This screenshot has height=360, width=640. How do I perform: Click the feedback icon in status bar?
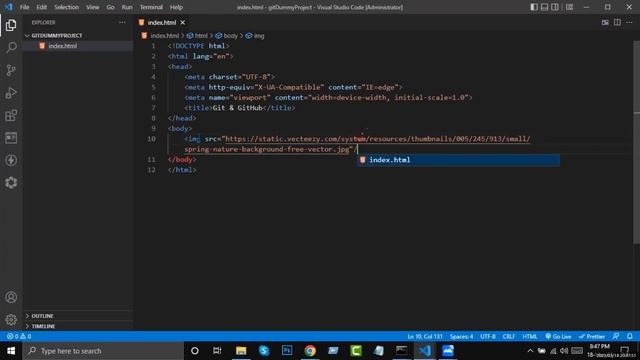click(x=616, y=336)
